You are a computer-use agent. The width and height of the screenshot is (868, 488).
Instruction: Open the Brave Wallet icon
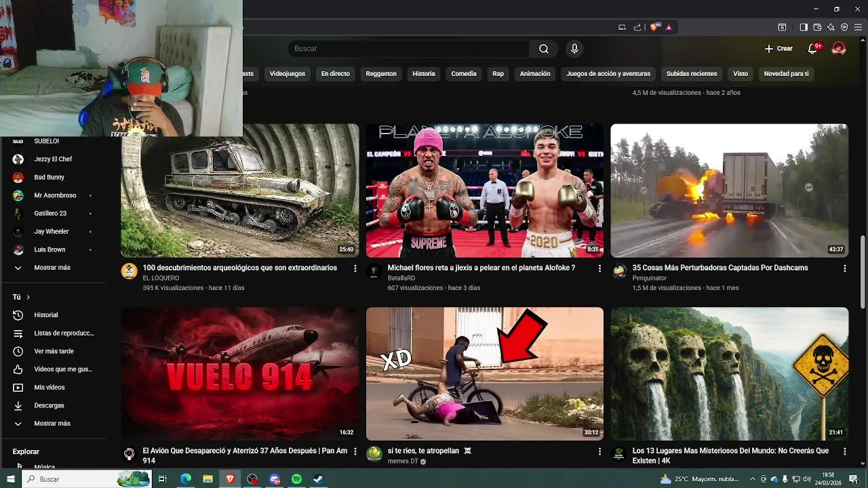(x=817, y=27)
